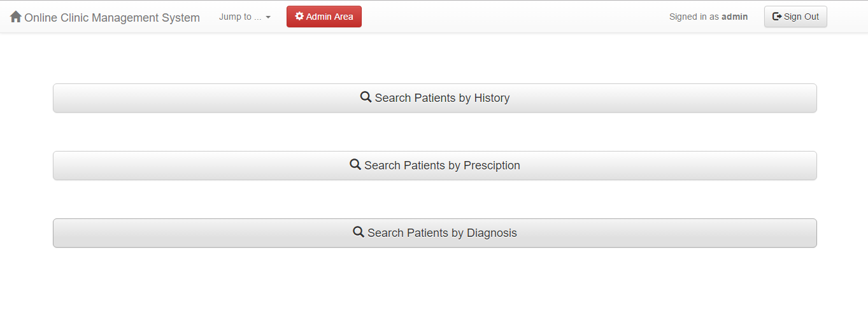Screen dimensions: 868x333
Task: Click the magnifier icon beside Search by Diagnosis
Action: point(359,232)
